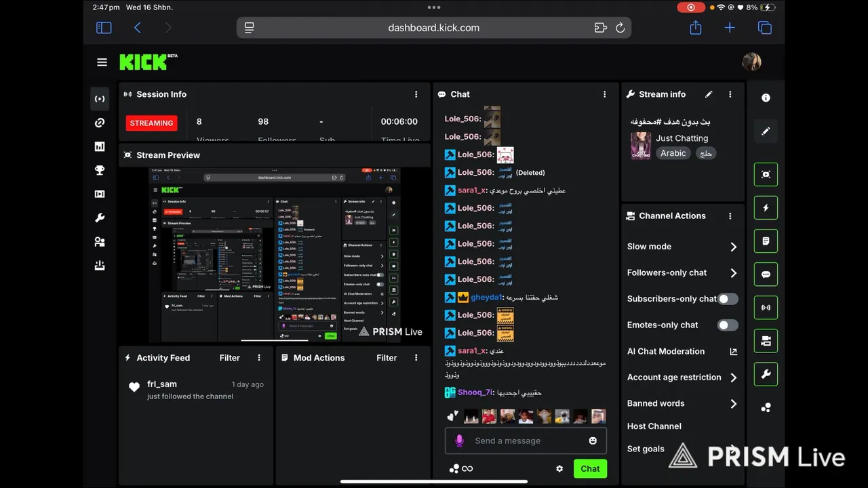The width and height of the screenshot is (868, 488).
Task: Open the hamburger menu beside the Kick logo
Action: pyautogui.click(x=102, y=62)
